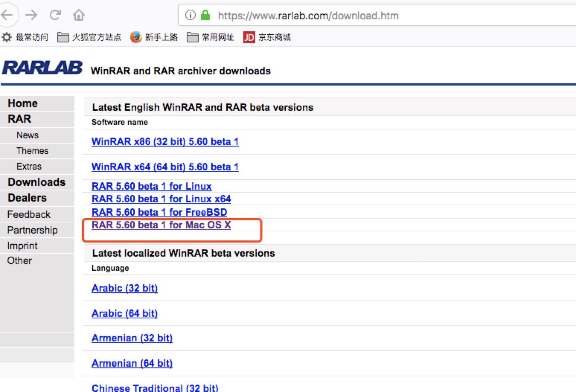This screenshot has width=576, height=392.
Task: Go to Home in the sidebar
Action: [x=23, y=103]
